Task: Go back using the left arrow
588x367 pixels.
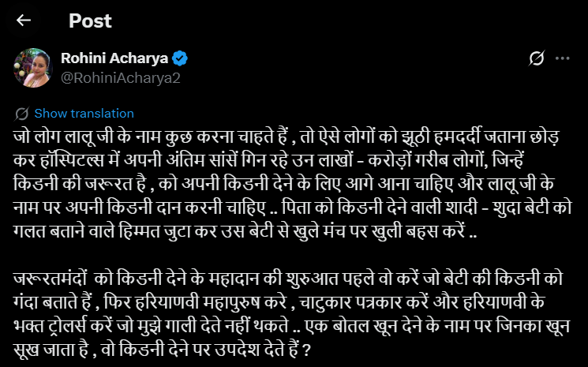Action: pyautogui.click(x=24, y=21)
